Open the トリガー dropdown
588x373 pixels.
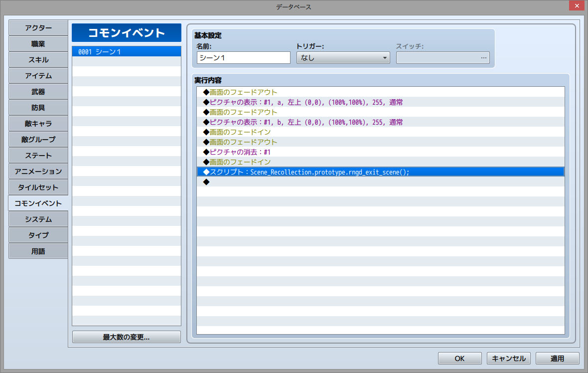coord(343,58)
